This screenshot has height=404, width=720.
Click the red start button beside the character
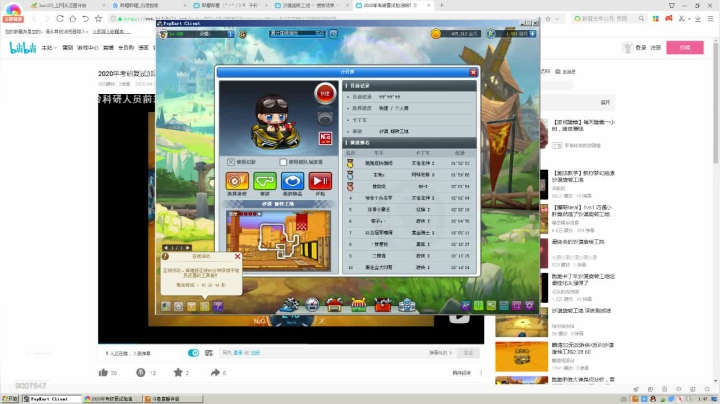[325, 93]
